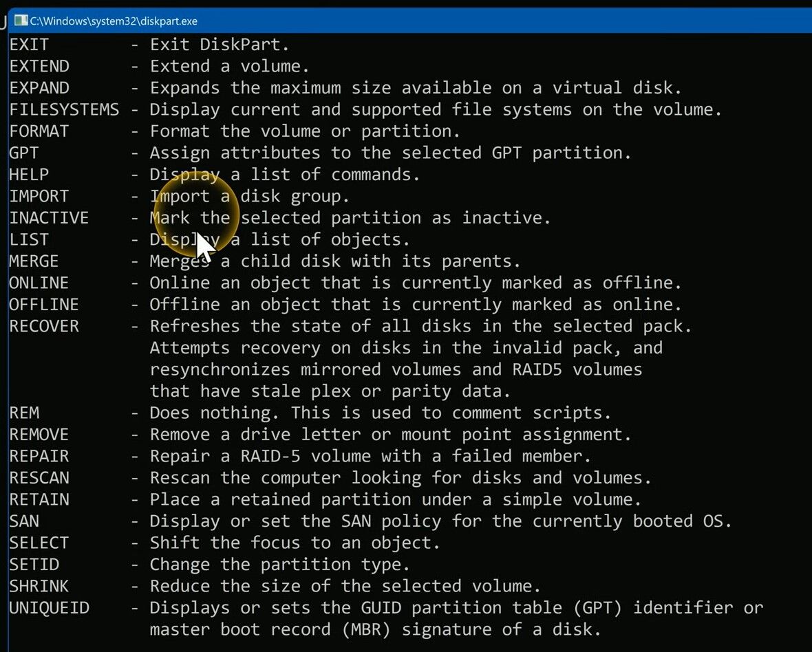
Task: Click the IMPORT command text
Action: click(x=39, y=196)
